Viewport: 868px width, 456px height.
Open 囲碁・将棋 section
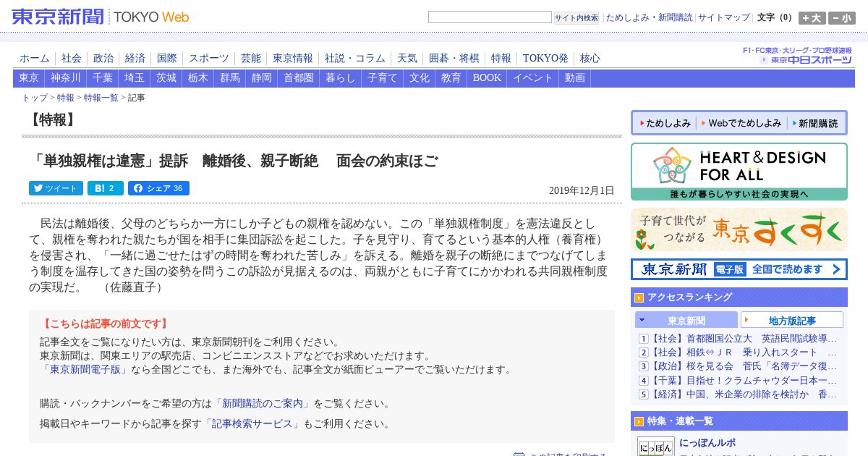(x=454, y=59)
